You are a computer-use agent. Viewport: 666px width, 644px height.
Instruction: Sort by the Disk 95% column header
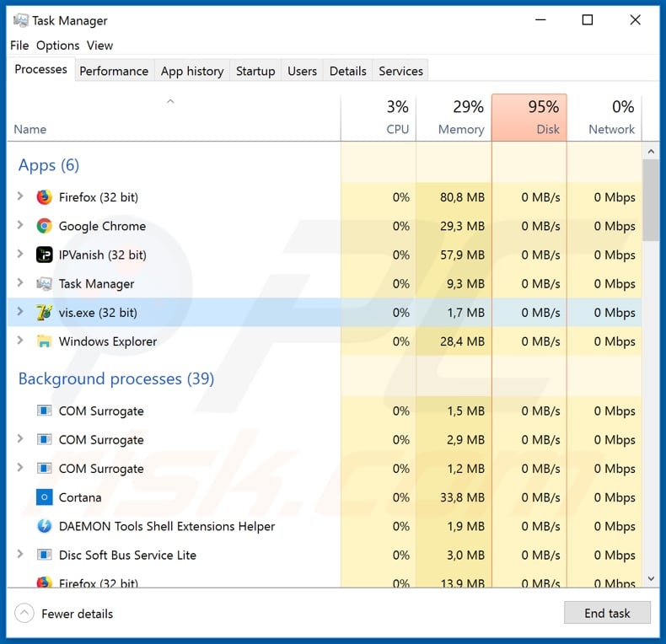529,118
